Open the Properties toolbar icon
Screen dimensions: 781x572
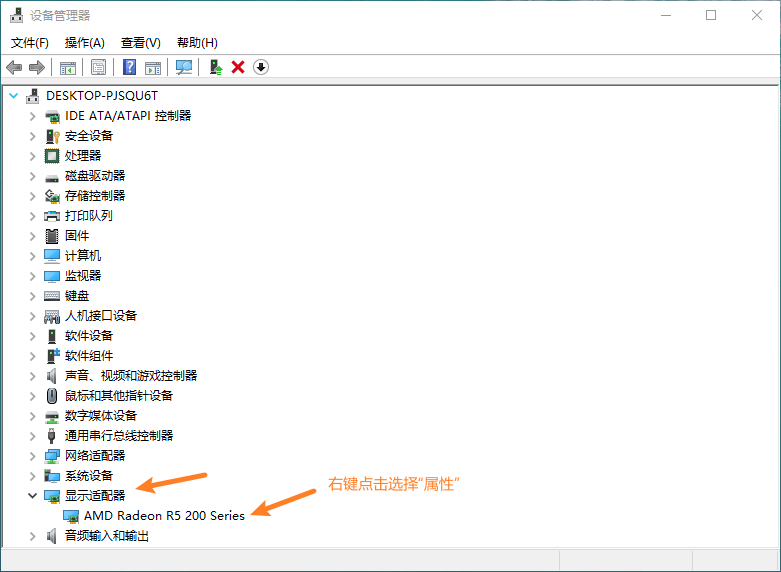(99, 67)
